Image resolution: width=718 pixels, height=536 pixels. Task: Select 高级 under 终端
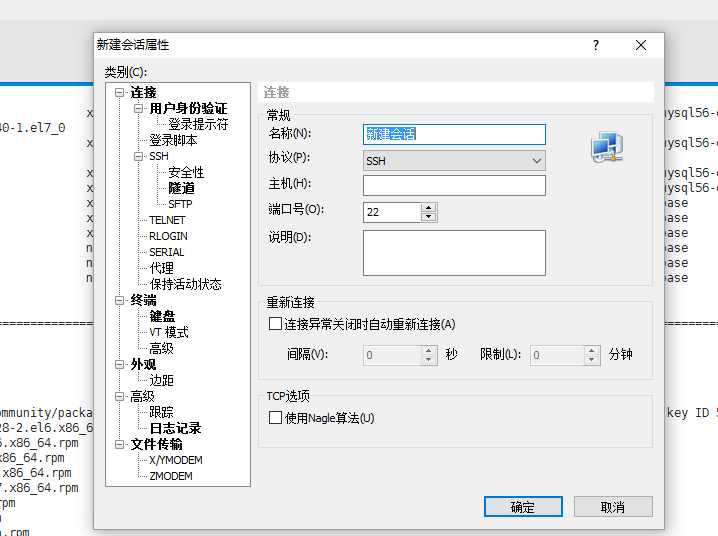click(x=161, y=348)
